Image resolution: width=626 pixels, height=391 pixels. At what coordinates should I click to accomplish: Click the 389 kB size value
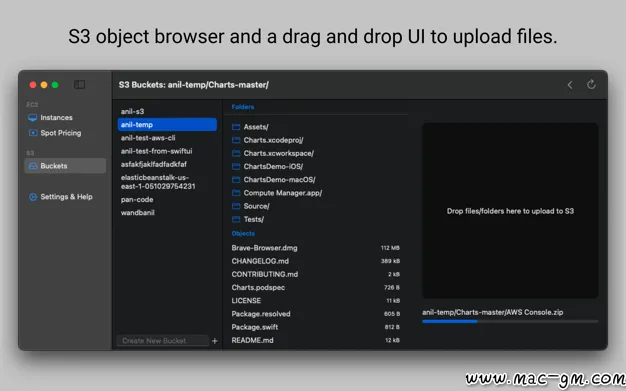click(390, 261)
